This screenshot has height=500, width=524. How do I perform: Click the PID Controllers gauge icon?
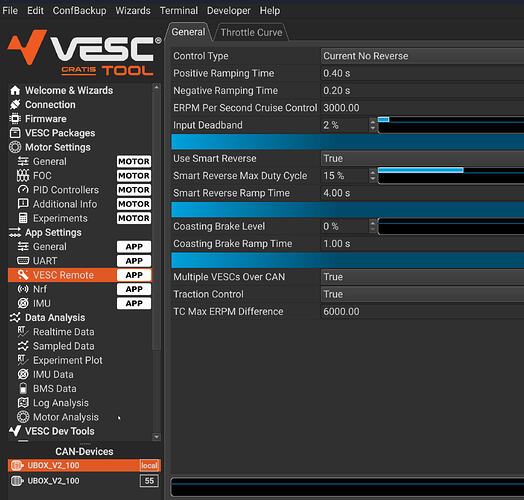click(x=23, y=190)
